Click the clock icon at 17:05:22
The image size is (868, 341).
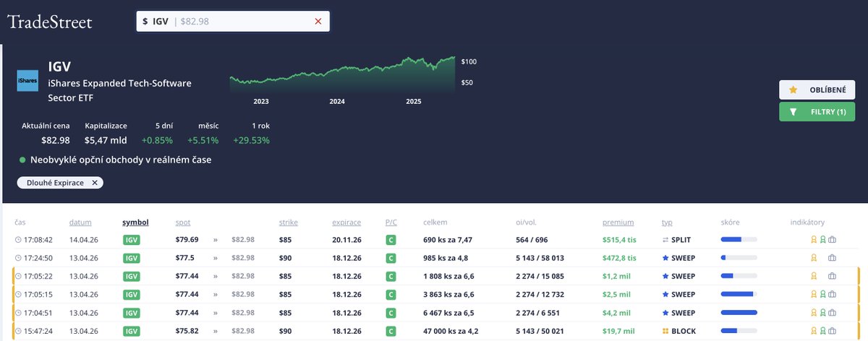tap(18, 276)
